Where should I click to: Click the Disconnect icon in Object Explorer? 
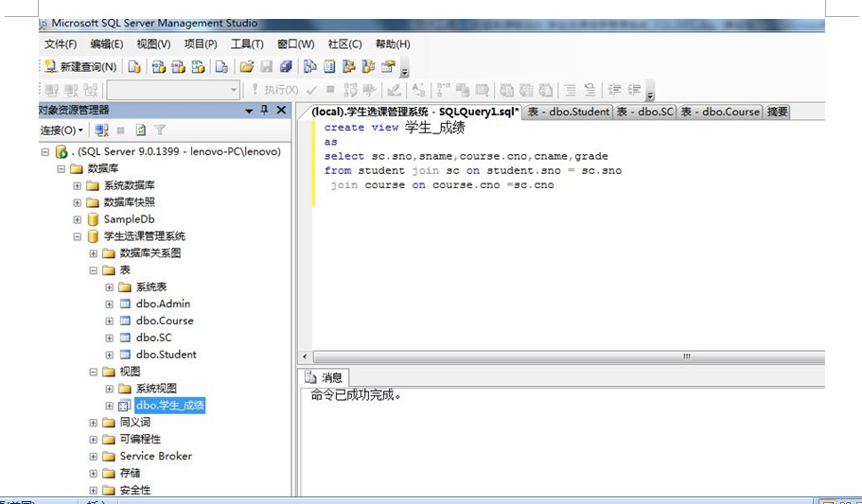tap(101, 130)
